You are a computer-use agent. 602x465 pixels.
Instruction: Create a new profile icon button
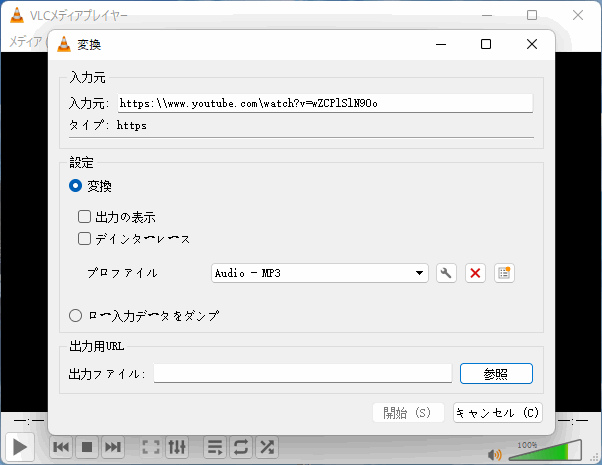pyautogui.click(x=504, y=273)
